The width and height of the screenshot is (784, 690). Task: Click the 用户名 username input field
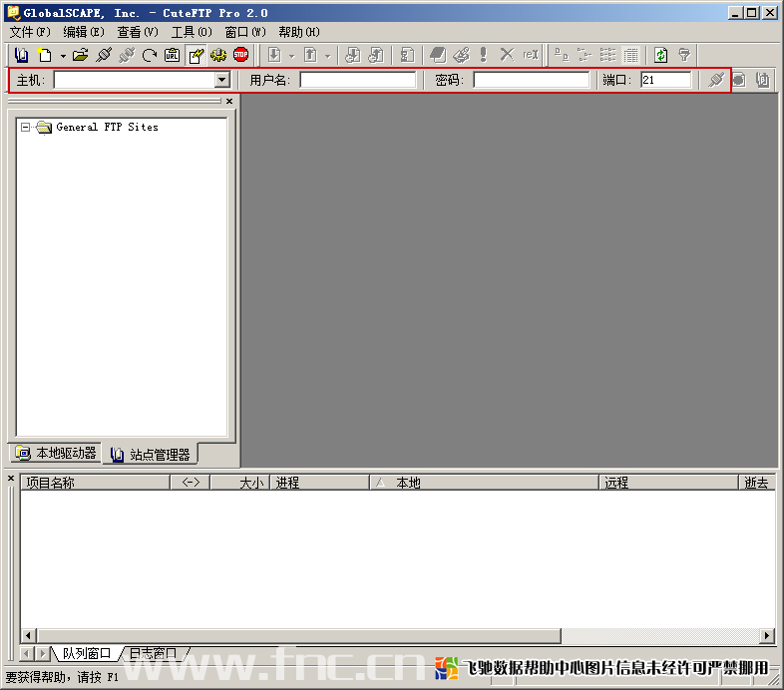tap(357, 80)
